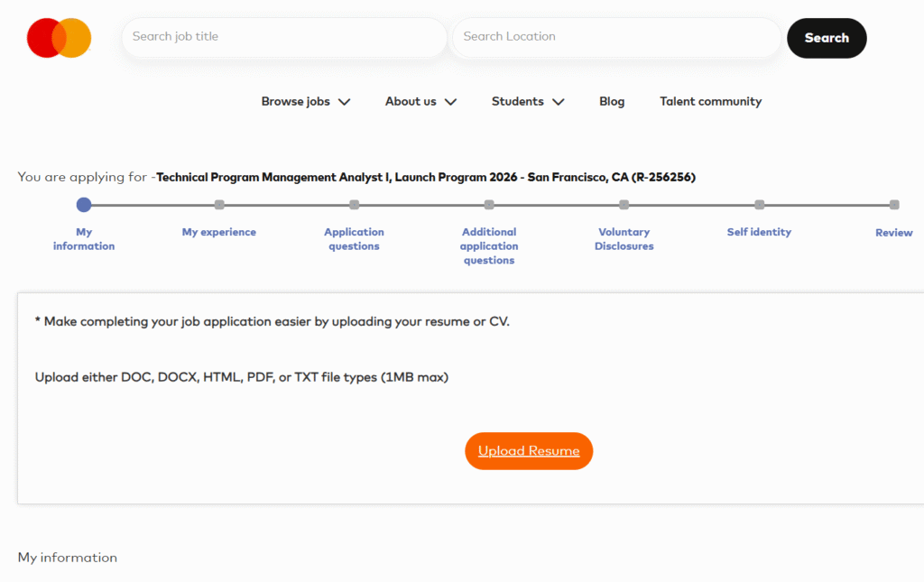Select the My experience step label
Viewport: 924px width, 582px height.
coord(219,232)
